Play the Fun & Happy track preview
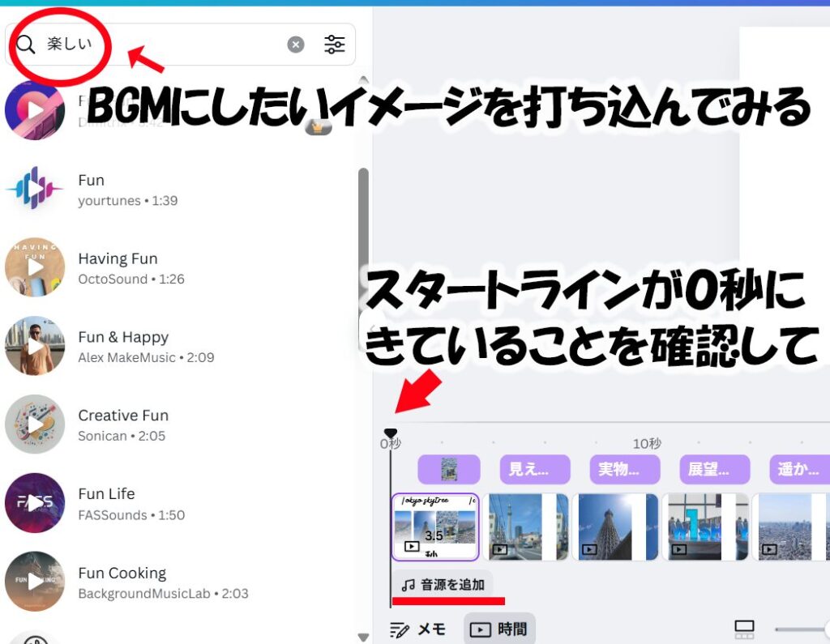The height and width of the screenshot is (644, 830). (35, 346)
